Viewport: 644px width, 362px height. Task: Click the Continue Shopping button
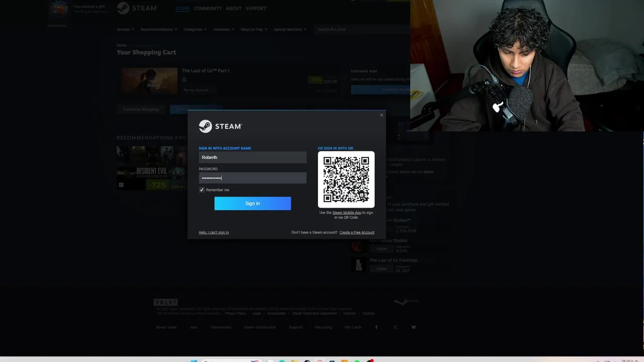141,109
